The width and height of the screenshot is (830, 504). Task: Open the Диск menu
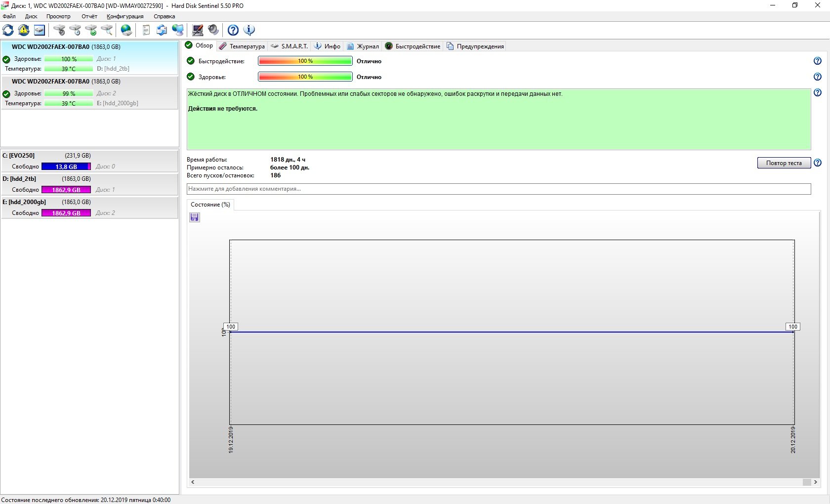click(x=31, y=16)
